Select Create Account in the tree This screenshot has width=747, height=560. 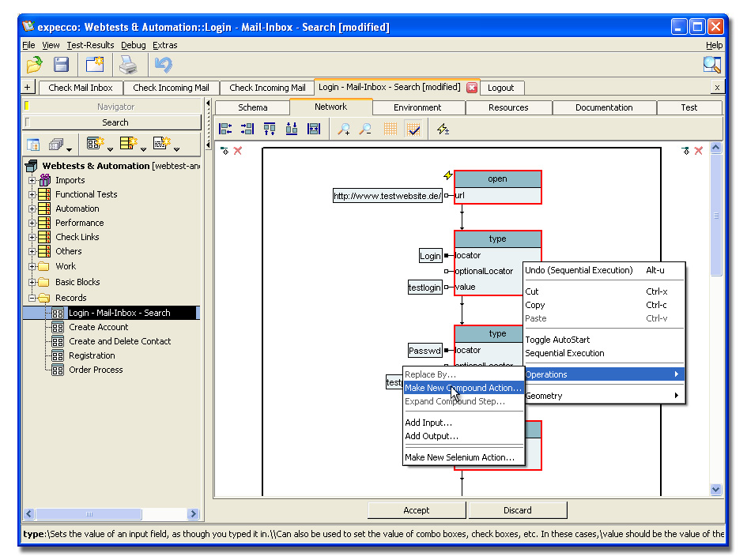[x=98, y=327]
